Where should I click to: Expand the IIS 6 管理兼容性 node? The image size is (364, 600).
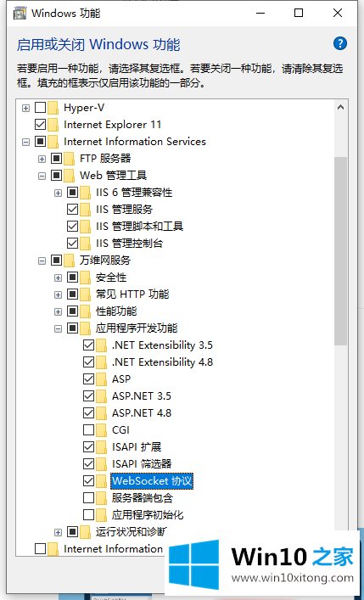pos(58,193)
